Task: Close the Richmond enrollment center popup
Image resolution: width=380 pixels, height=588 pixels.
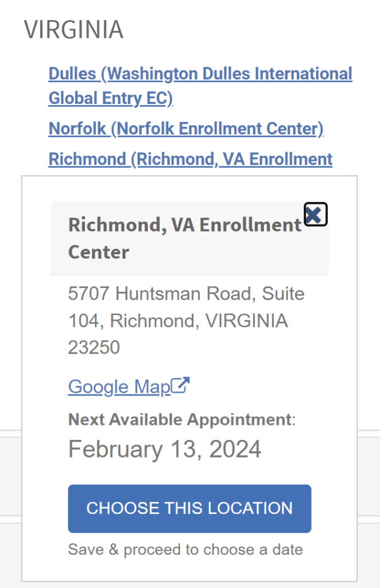Action: click(x=315, y=214)
